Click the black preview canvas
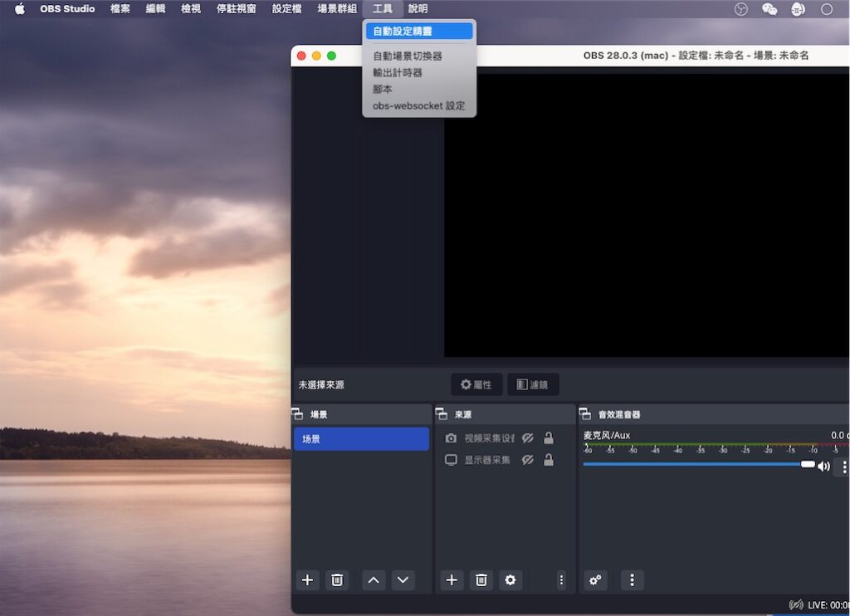The image size is (850, 616). point(647,215)
